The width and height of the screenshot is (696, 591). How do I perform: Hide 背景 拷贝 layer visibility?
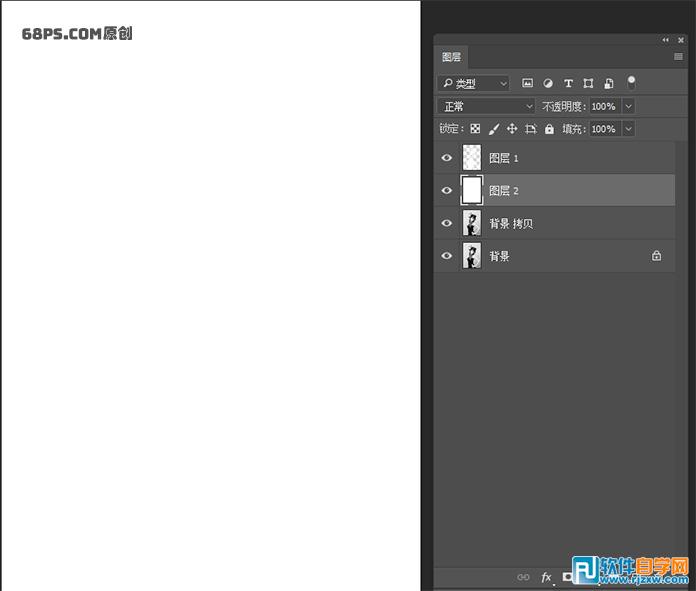point(447,223)
